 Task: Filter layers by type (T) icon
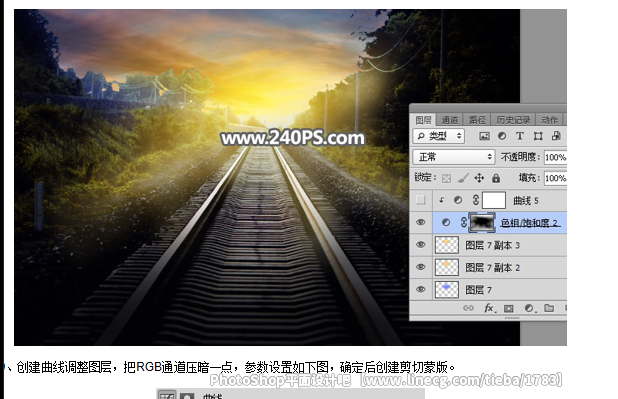pyautogui.click(x=520, y=136)
